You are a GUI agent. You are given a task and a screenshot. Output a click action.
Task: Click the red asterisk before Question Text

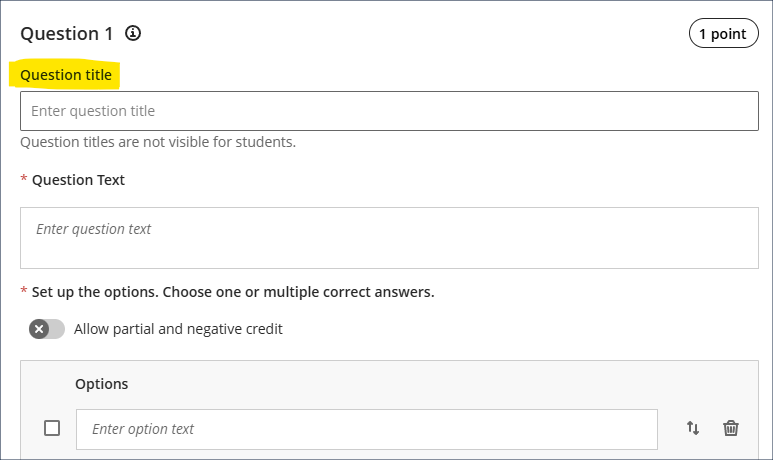coord(24,180)
